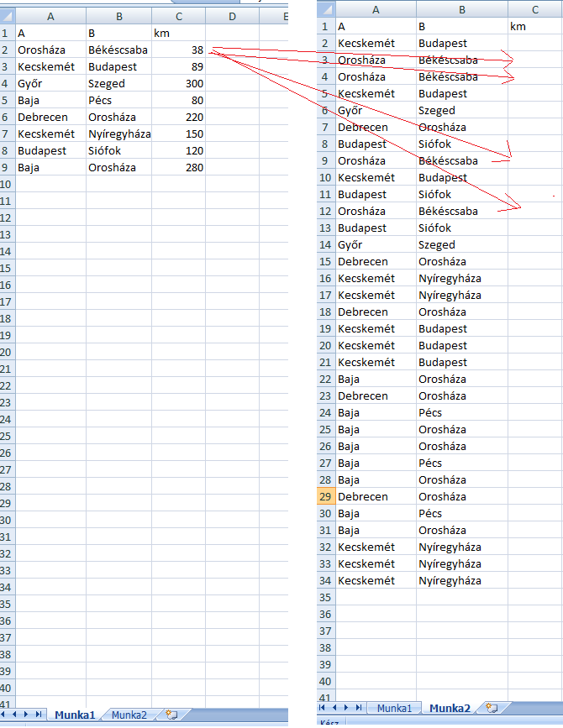The image size is (563, 728).
Task: Click Debrecen in row 29 of right sheet
Action: pyautogui.click(x=376, y=496)
